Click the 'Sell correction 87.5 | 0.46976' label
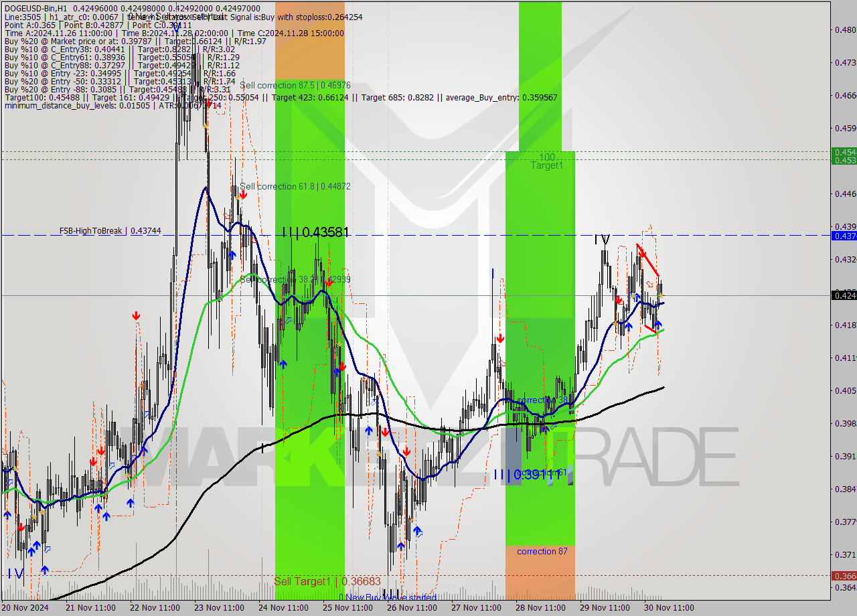 (x=295, y=85)
